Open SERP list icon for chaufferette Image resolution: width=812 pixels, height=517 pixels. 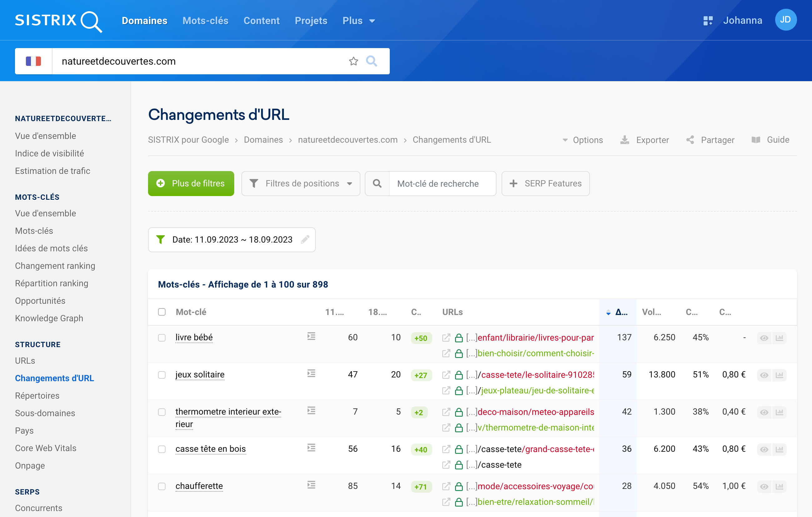point(311,485)
